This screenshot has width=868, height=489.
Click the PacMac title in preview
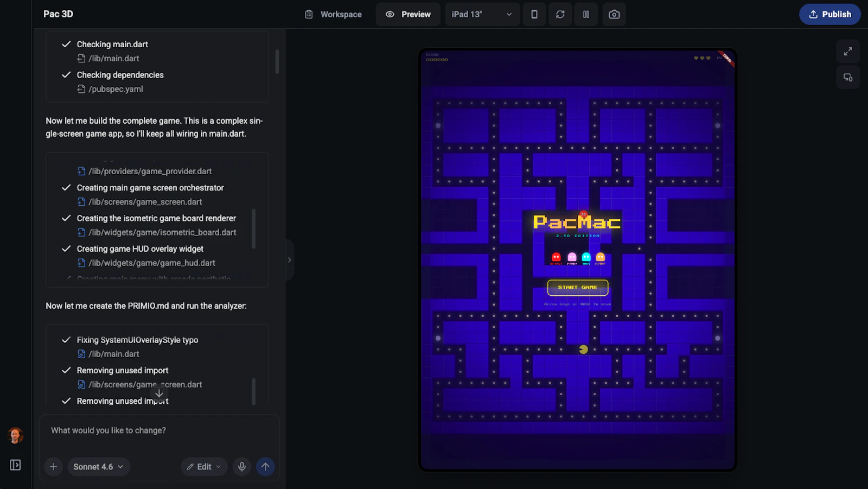(577, 222)
